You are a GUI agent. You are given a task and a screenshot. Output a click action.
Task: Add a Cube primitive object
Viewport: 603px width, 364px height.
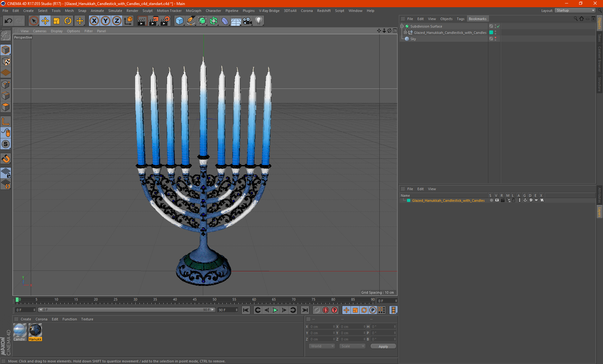[179, 21]
